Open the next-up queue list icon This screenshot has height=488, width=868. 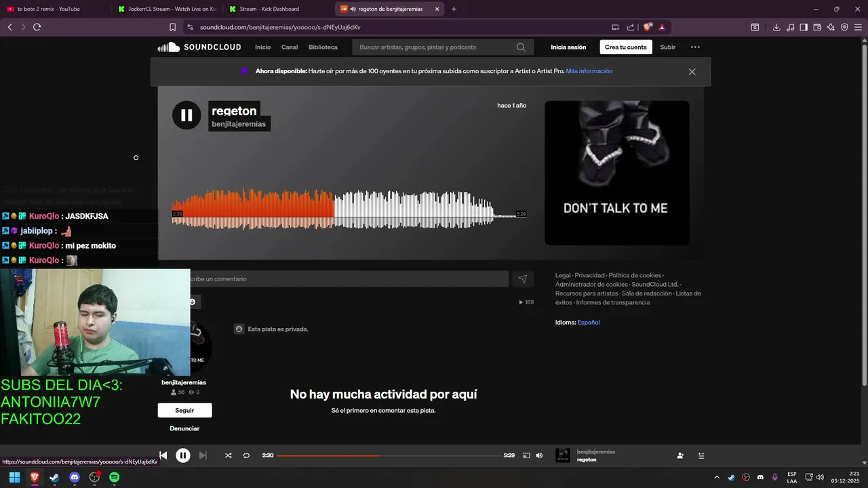[701, 455]
